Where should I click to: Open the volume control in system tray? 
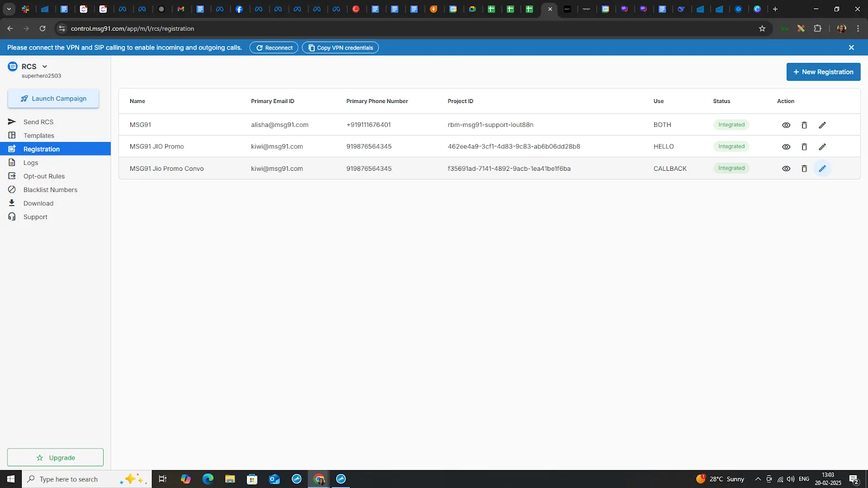[790, 479]
